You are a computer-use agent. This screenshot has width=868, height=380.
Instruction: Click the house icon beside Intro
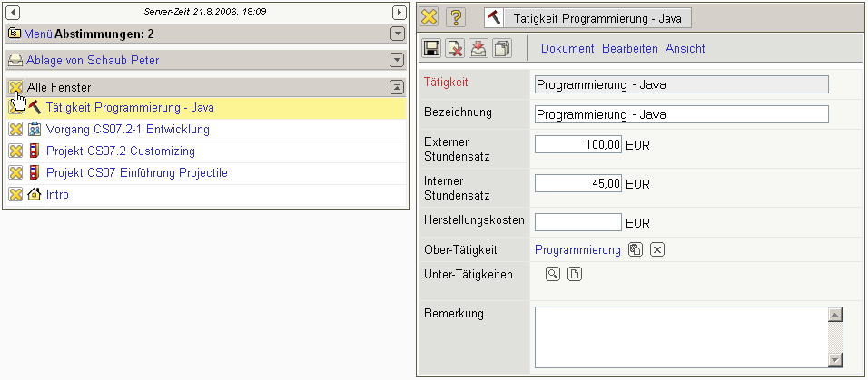[35, 195]
